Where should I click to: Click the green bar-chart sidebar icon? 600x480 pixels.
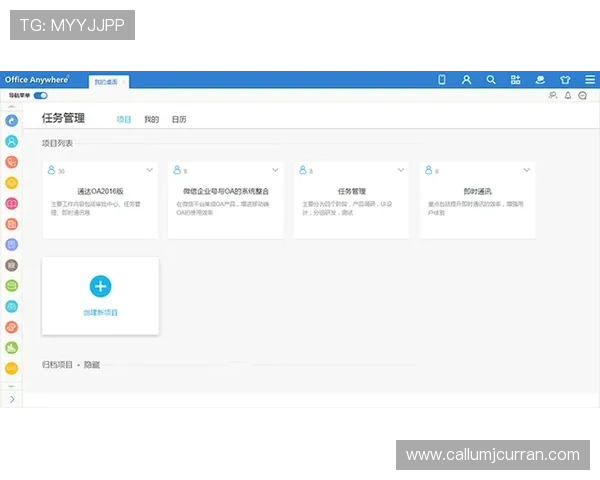(x=11, y=348)
